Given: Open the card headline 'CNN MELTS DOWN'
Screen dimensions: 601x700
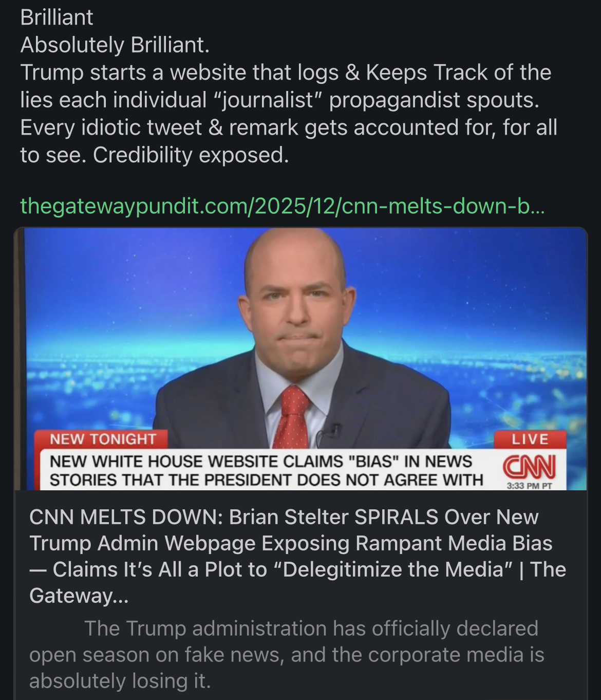Looking at the screenshot, I should (297, 556).
